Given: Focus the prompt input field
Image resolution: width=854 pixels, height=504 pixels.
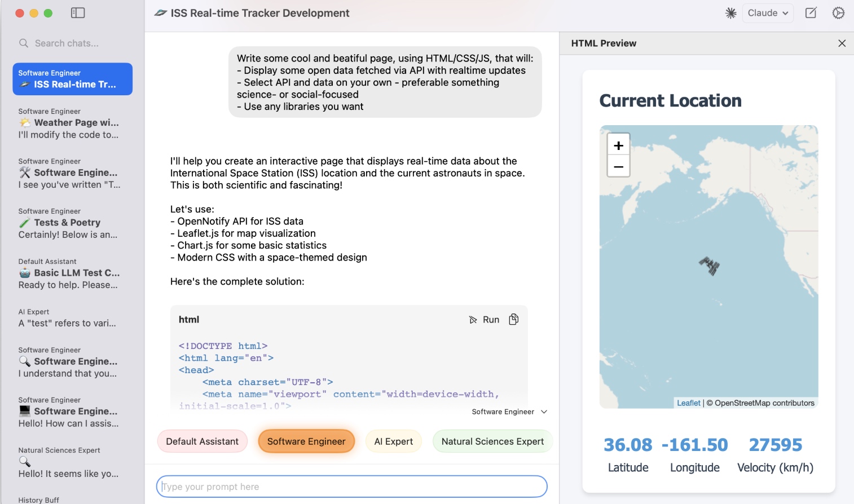Looking at the screenshot, I should click(352, 487).
